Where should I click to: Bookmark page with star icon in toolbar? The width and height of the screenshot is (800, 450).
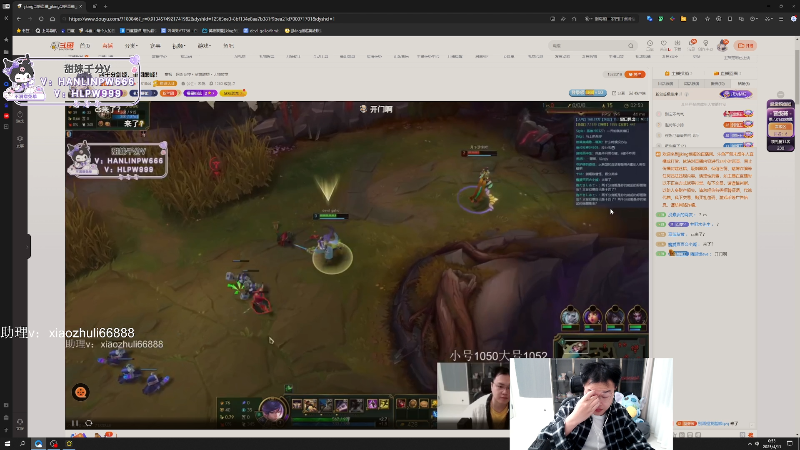(x=707, y=19)
